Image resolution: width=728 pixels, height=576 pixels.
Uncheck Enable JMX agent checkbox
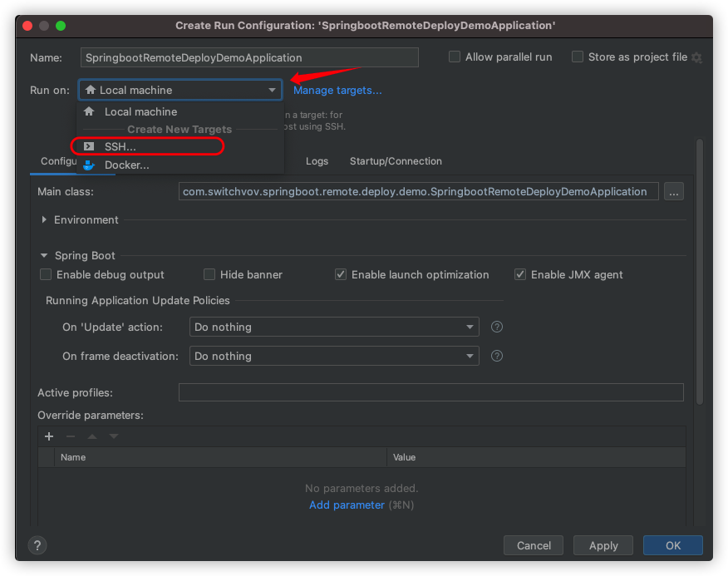520,274
